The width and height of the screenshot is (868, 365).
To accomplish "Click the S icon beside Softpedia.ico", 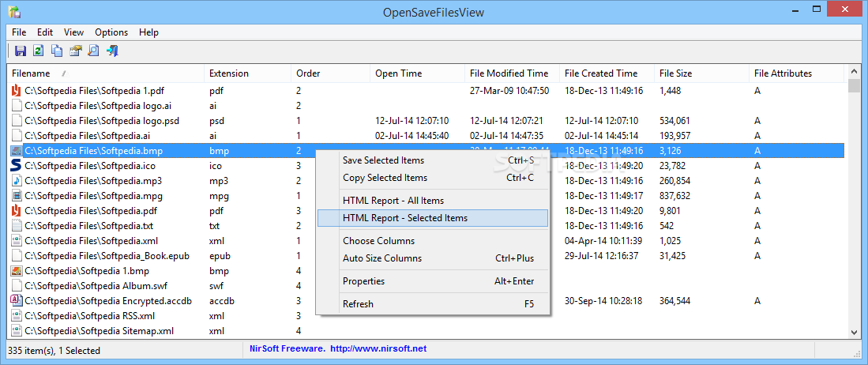I will [17, 166].
